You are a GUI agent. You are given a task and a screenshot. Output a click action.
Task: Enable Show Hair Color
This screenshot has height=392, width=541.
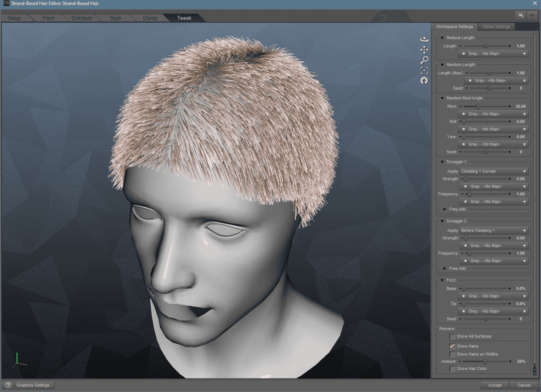click(x=453, y=368)
